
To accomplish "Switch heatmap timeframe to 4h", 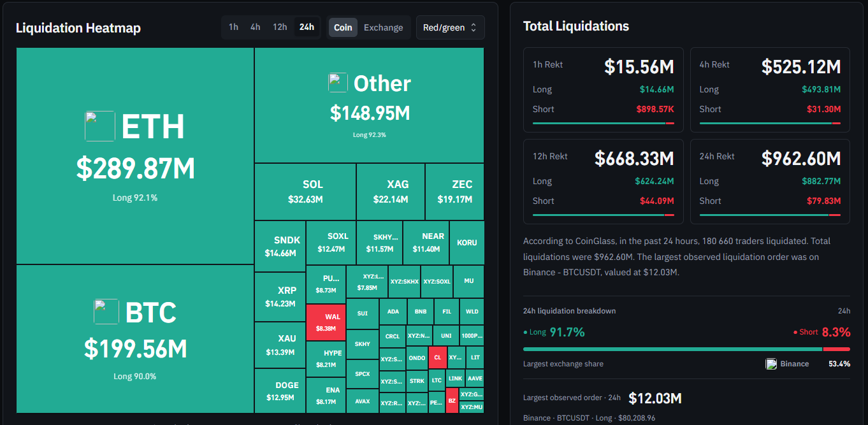I will [x=256, y=27].
